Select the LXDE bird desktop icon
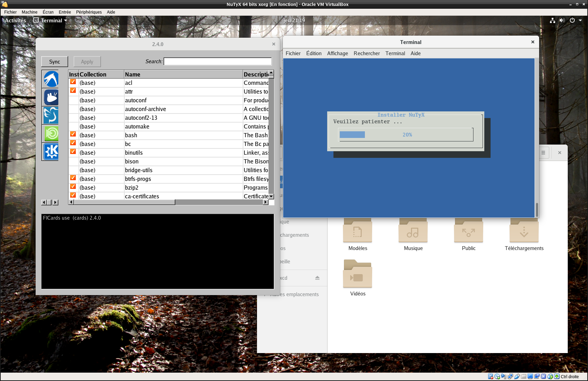 tap(51, 115)
